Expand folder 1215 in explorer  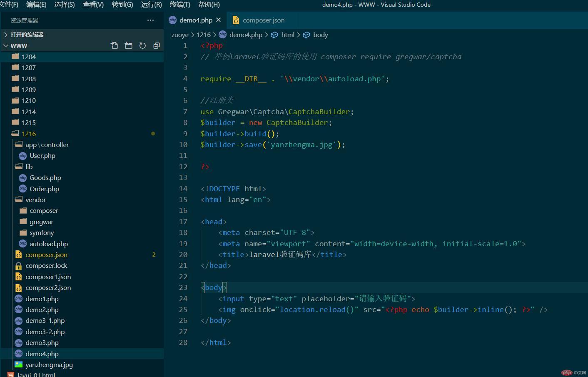(82, 122)
